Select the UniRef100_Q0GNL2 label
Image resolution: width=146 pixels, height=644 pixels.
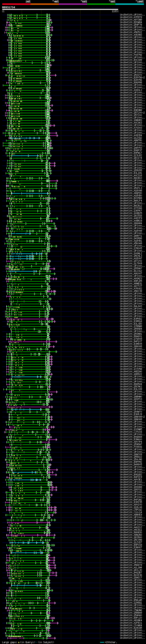pyautogui.click(x=131, y=254)
